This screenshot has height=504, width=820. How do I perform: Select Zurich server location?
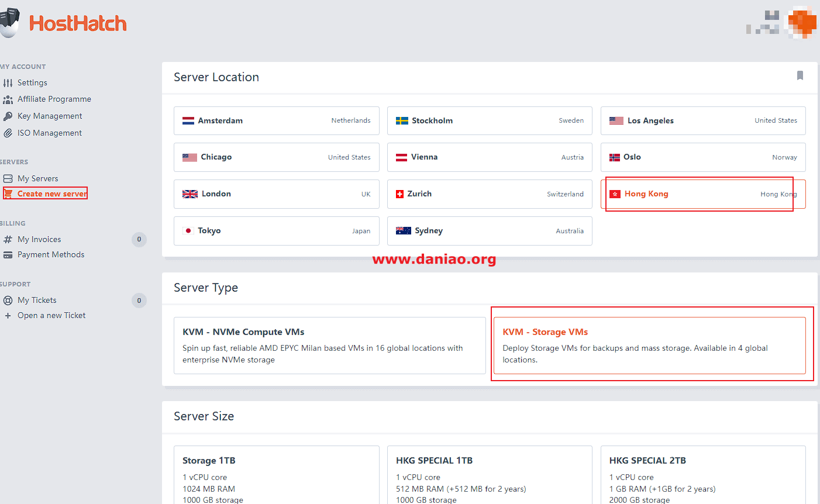point(490,194)
